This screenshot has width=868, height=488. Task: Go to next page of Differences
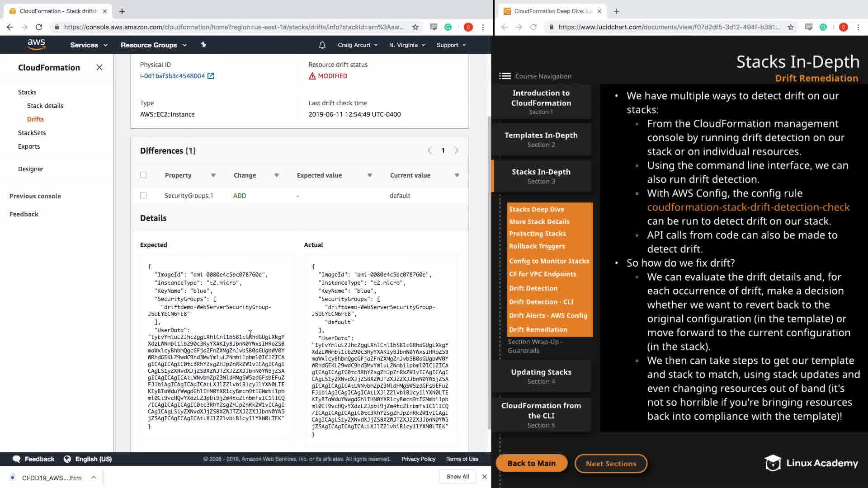(x=456, y=150)
